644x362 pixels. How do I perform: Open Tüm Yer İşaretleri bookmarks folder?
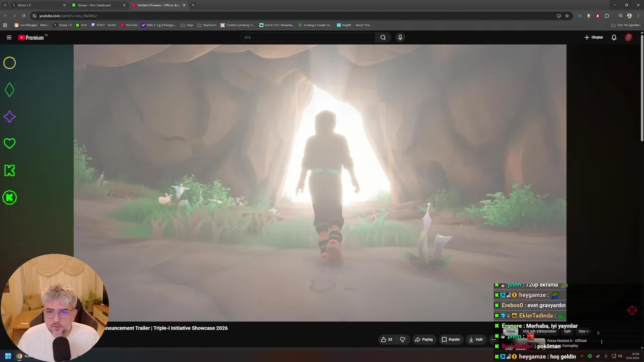point(625,25)
